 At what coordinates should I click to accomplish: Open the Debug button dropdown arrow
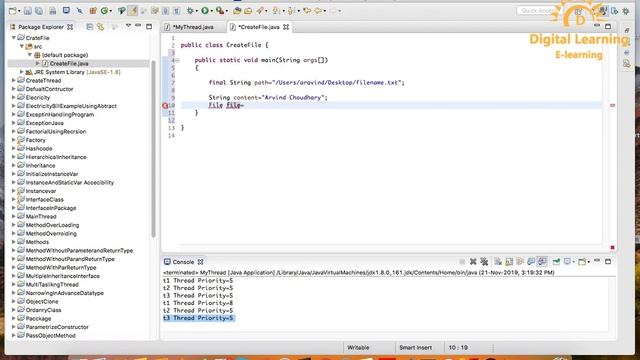[197, 11]
